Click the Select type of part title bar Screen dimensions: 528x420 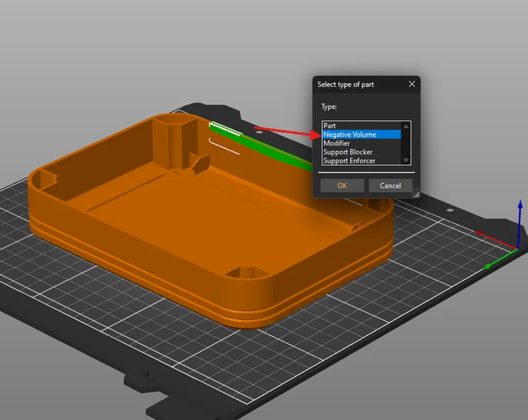(x=350, y=85)
